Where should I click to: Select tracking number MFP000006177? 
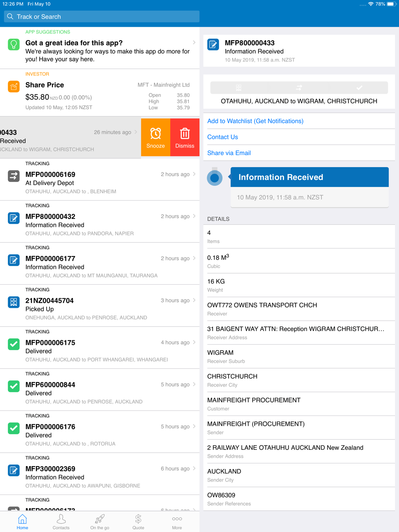(x=50, y=258)
